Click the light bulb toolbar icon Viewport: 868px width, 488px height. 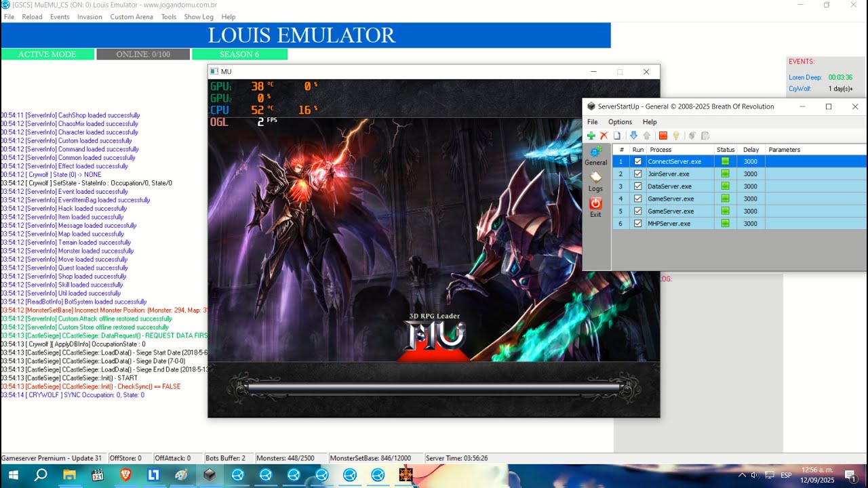(x=676, y=136)
